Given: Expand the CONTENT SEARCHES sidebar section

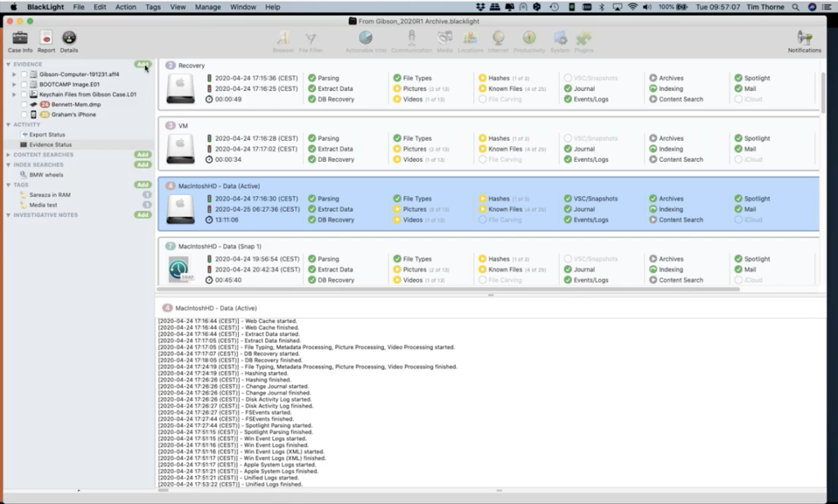Looking at the screenshot, I should 8,155.
